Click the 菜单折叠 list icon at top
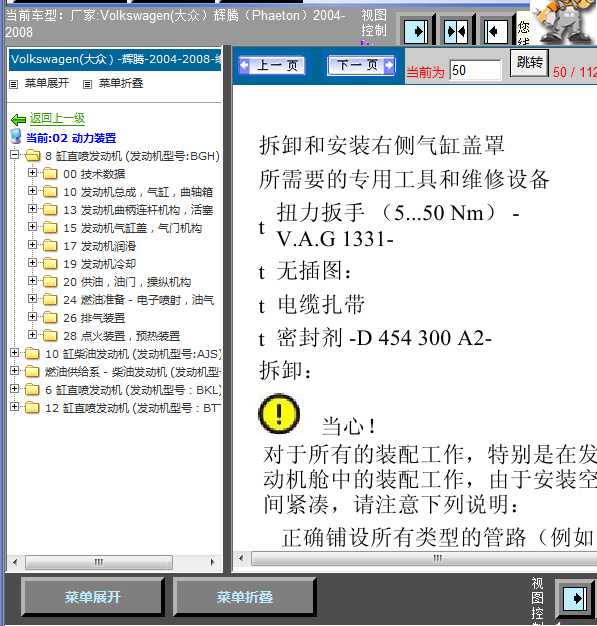This screenshot has height=626, width=597. [x=87, y=84]
